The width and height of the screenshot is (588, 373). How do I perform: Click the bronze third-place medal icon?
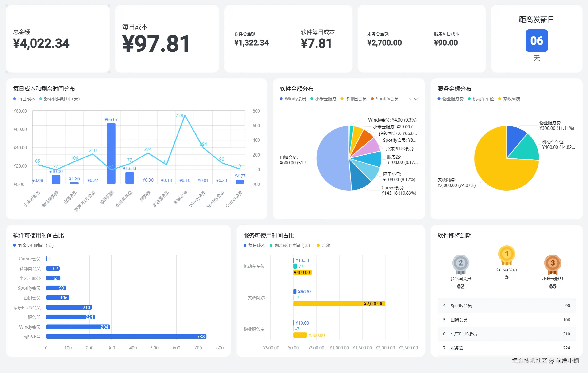tap(553, 263)
